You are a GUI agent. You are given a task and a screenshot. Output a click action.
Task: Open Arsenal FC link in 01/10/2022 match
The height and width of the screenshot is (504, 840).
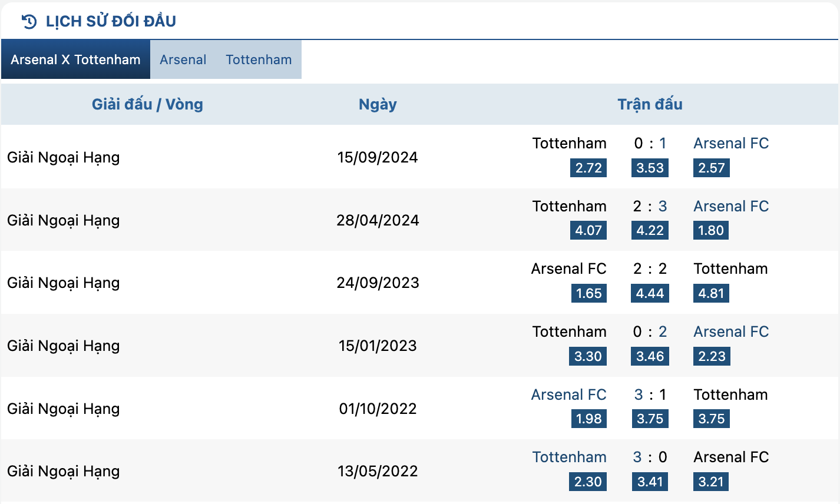(x=568, y=394)
